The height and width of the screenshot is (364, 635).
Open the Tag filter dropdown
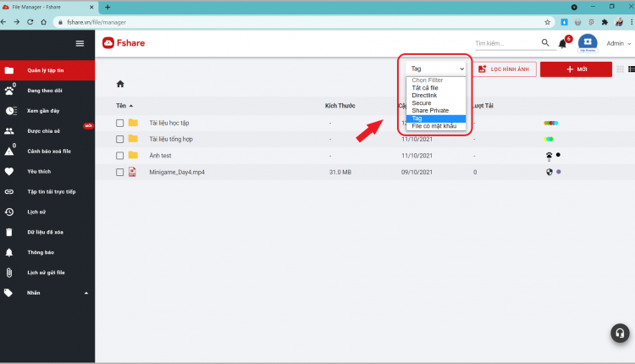[436, 69]
